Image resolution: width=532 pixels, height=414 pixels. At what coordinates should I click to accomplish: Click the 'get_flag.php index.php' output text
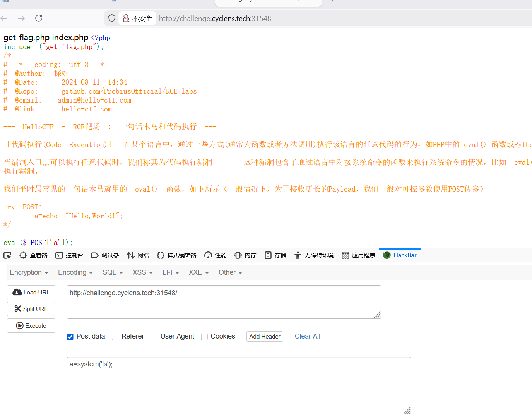coord(46,38)
